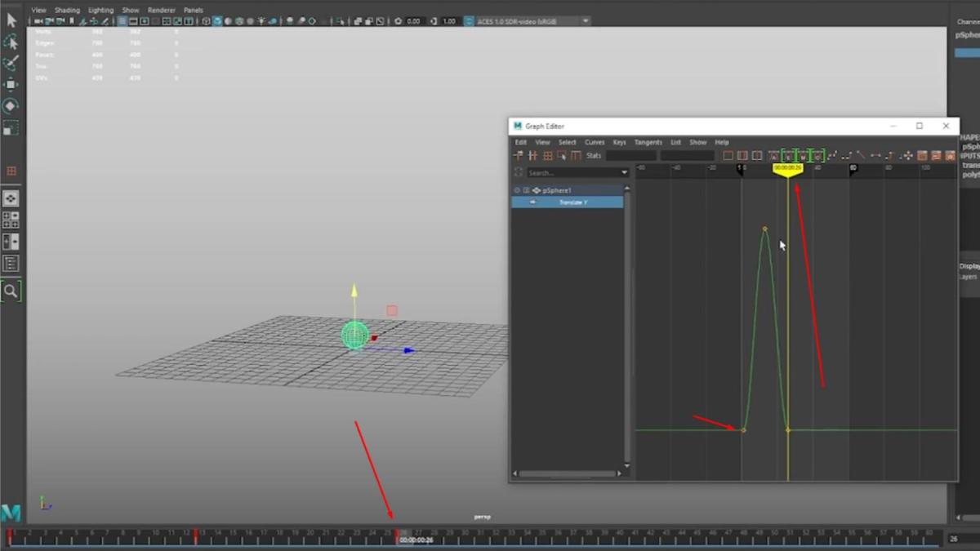Screen dimensions: 980x551
Task: Toggle the pSphere1 visibility circle in the outliner
Action: (x=517, y=190)
